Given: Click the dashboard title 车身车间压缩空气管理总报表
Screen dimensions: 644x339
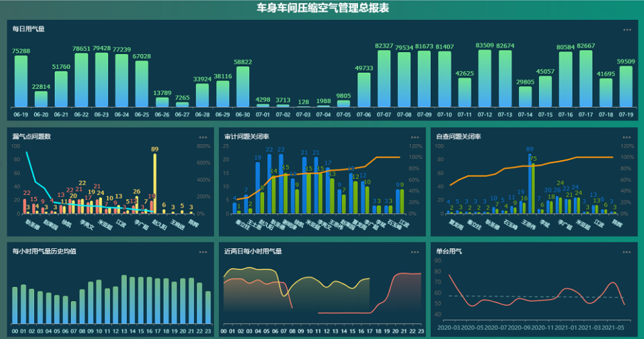Looking at the screenshot, I should tap(323, 8).
